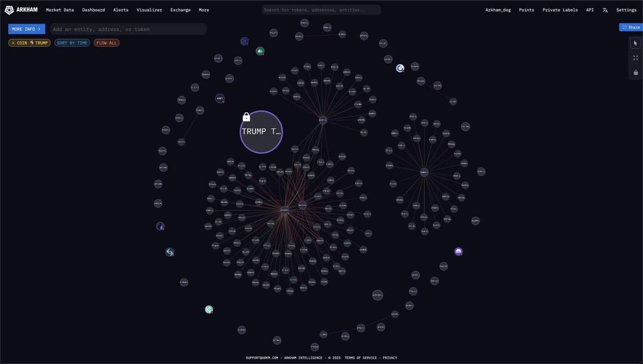Click the green mountain logo entity node
643x364 pixels.
260,51
